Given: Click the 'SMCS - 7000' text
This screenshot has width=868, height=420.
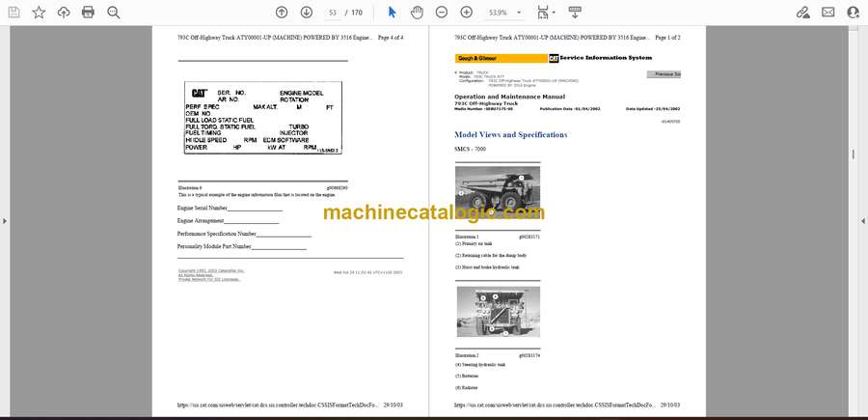Looking at the screenshot, I should (470, 149).
